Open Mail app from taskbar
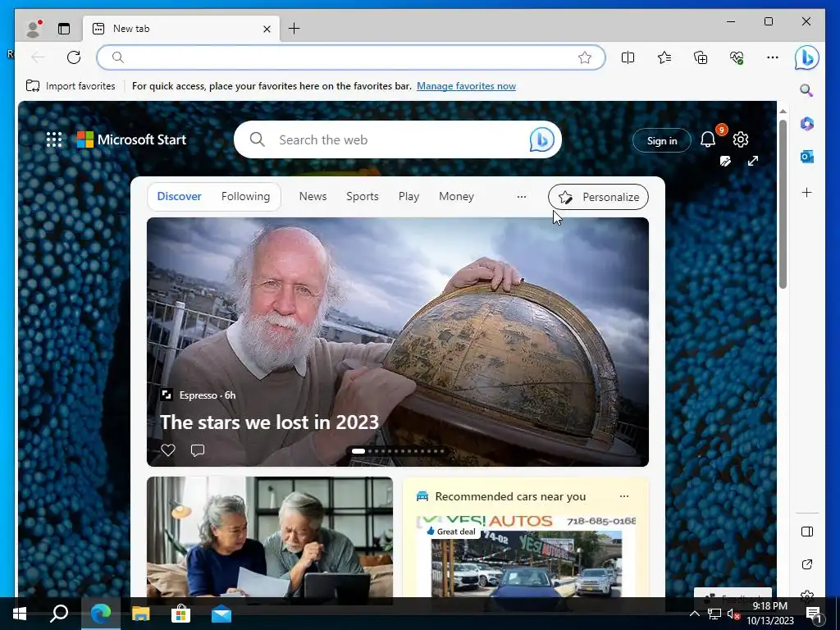The height and width of the screenshot is (630, 840). 221,614
